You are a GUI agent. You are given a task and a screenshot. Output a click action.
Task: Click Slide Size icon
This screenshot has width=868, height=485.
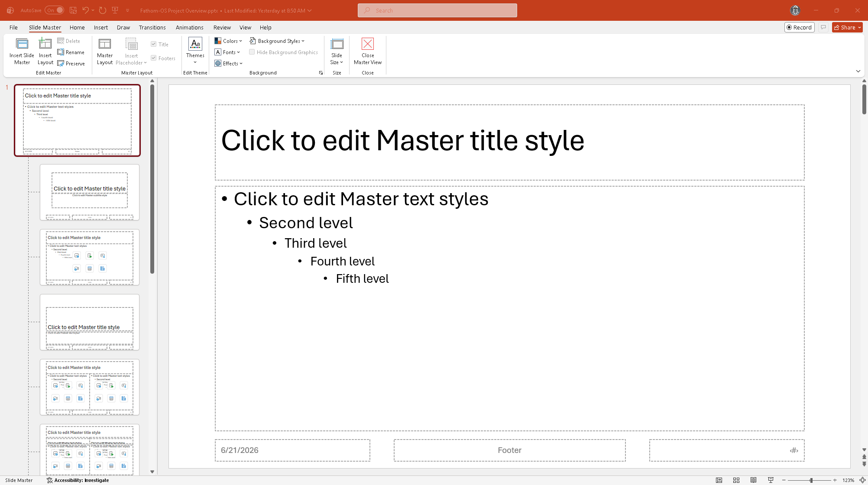click(337, 51)
